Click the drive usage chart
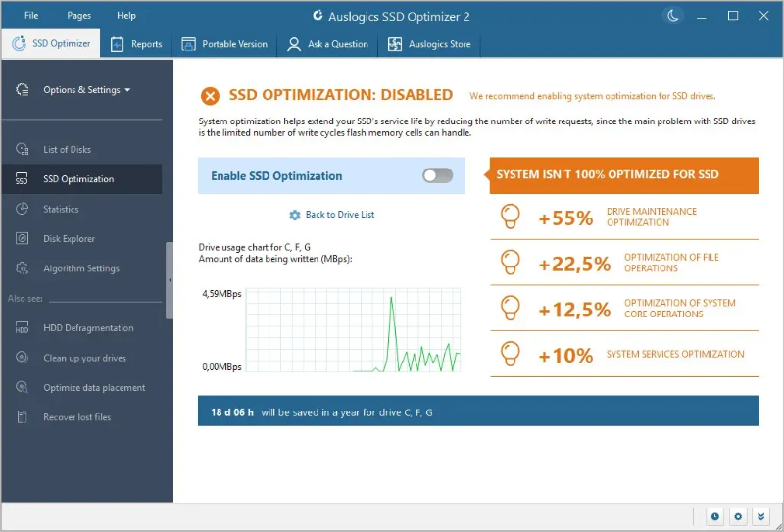This screenshot has width=784, height=532. click(x=352, y=330)
